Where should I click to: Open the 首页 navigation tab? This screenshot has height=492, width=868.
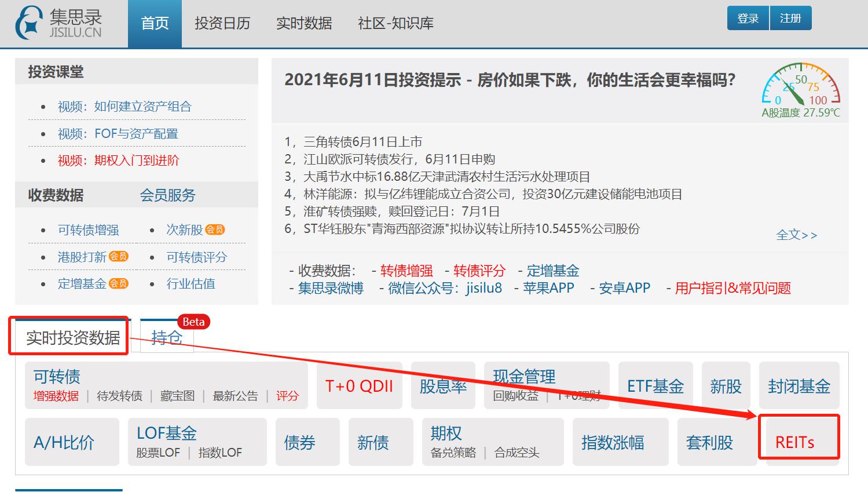coord(155,24)
